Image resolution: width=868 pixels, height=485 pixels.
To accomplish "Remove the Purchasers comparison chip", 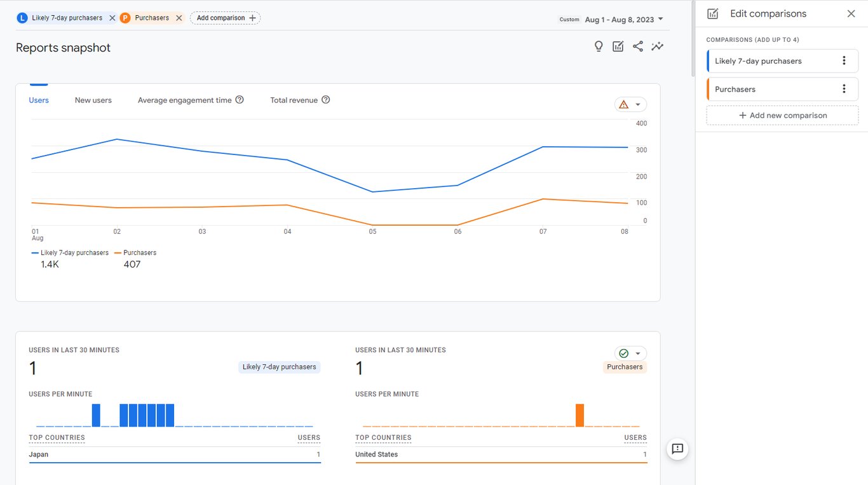I will tap(179, 17).
